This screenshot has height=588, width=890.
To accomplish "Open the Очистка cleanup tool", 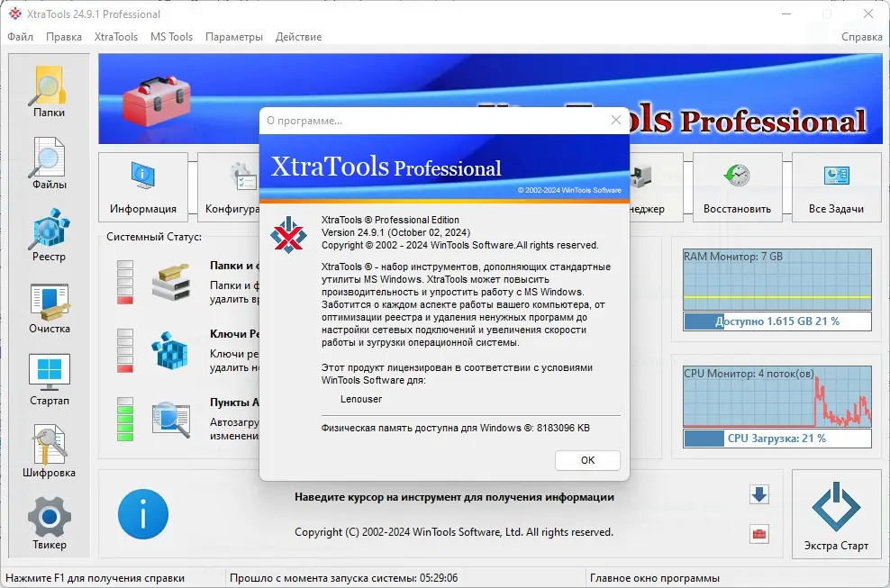I will click(49, 308).
